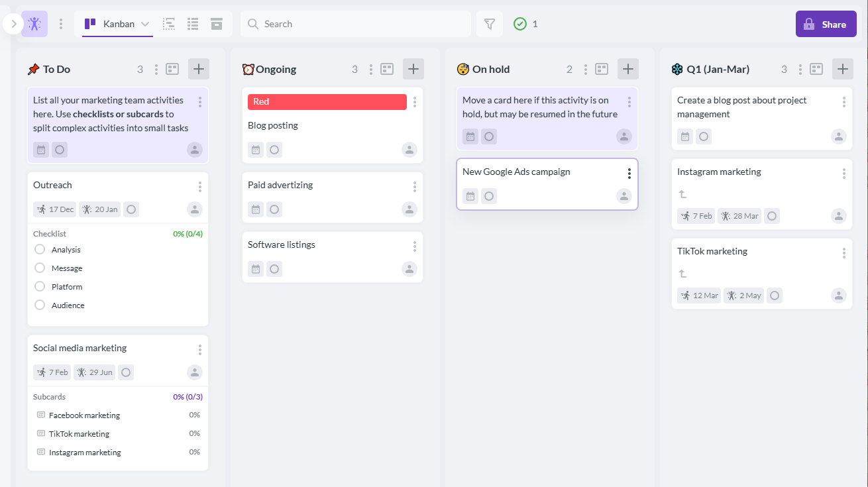
Task: Click the status circle icon on Software listings card
Action: pos(274,268)
